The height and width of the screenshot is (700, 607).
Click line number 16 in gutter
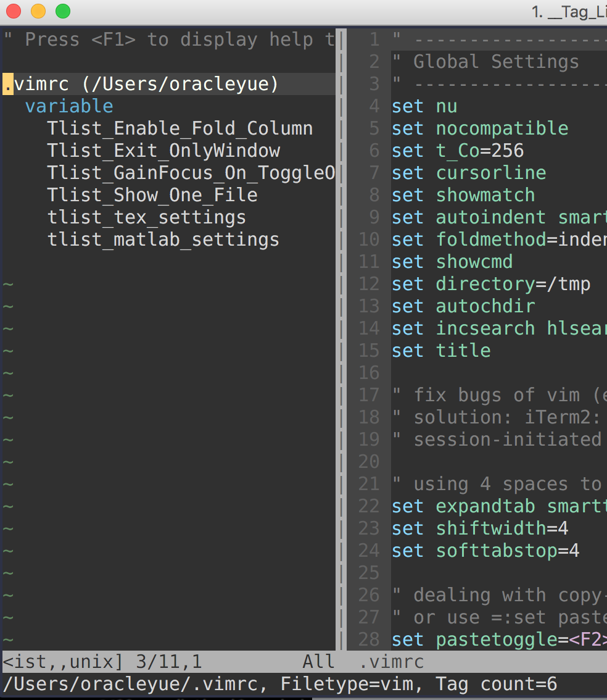[369, 373]
